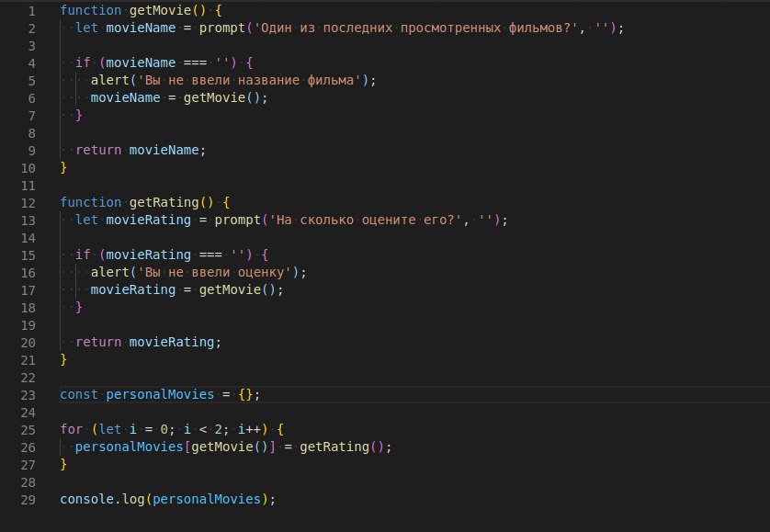The height and width of the screenshot is (532, 770).
Task: Click personalMovies declaration on line 23
Action: pos(160,394)
